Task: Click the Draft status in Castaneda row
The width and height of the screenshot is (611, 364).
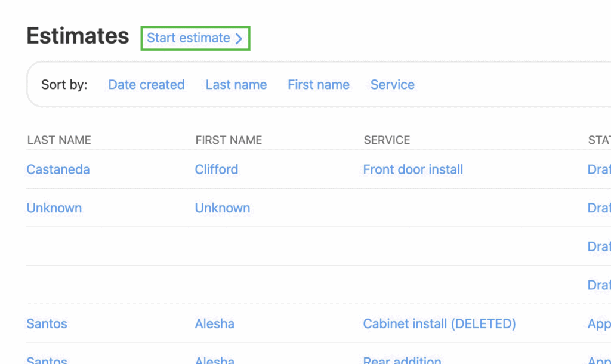Action: point(598,169)
